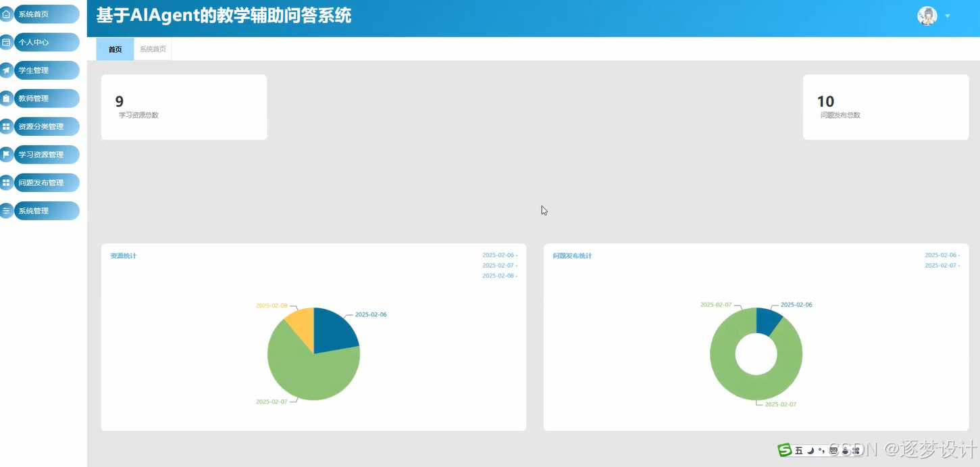Toggle 2025-02-08 legend in 资源统计 chart
Image resolution: width=980 pixels, height=467 pixels.
[500, 276]
